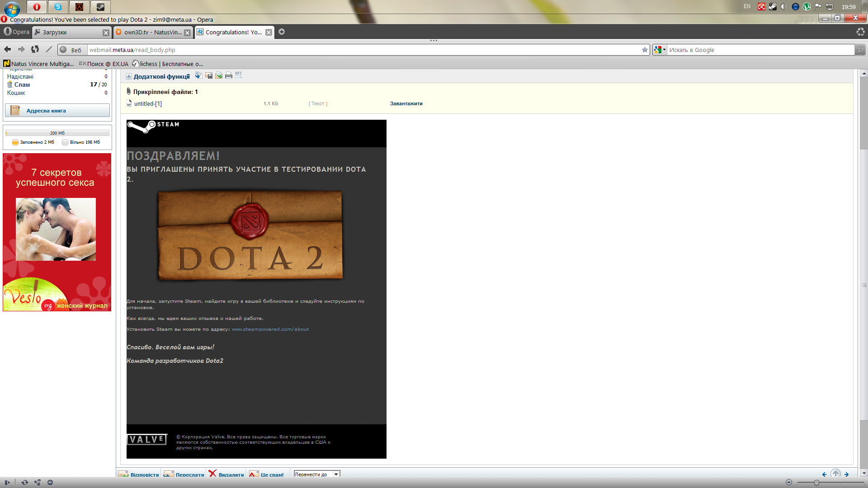Print the message with printer icon
Screen dimensions: 868x488
click(229, 75)
